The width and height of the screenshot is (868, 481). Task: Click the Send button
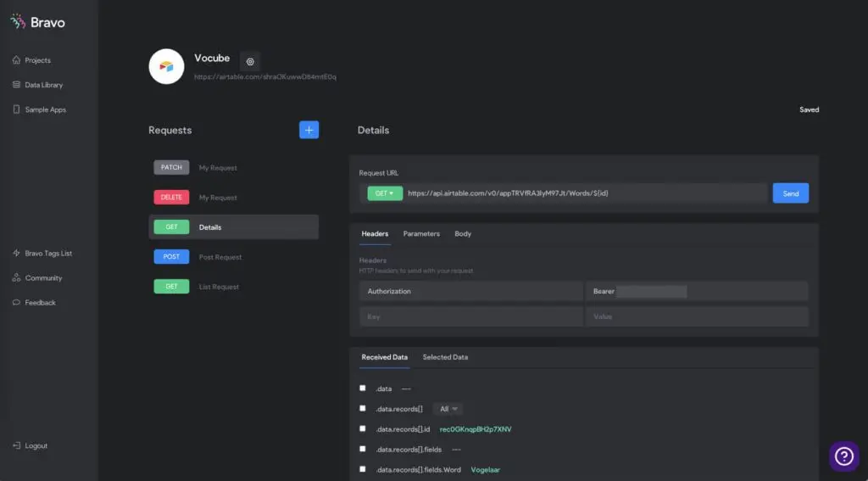click(791, 193)
